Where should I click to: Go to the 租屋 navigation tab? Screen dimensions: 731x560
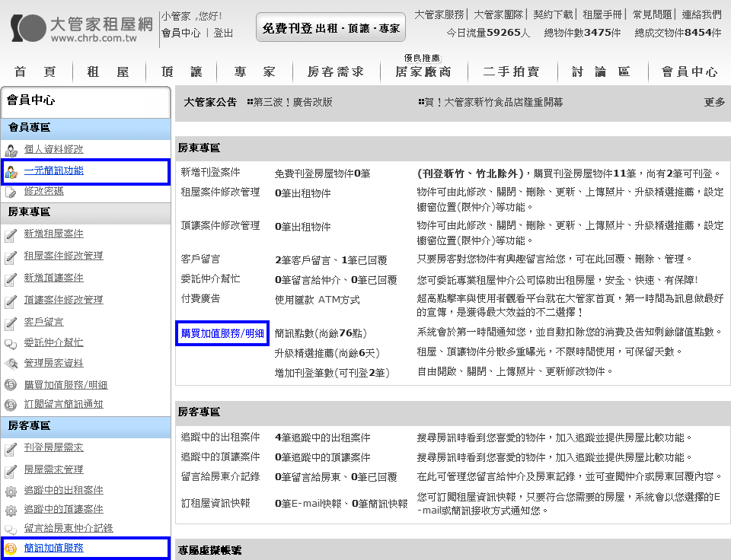pyautogui.click(x=107, y=72)
